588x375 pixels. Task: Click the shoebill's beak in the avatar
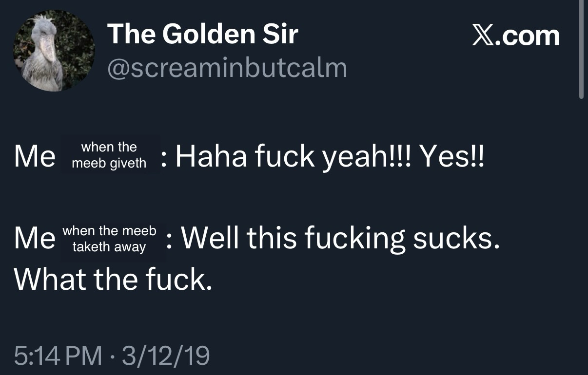[x=48, y=49]
